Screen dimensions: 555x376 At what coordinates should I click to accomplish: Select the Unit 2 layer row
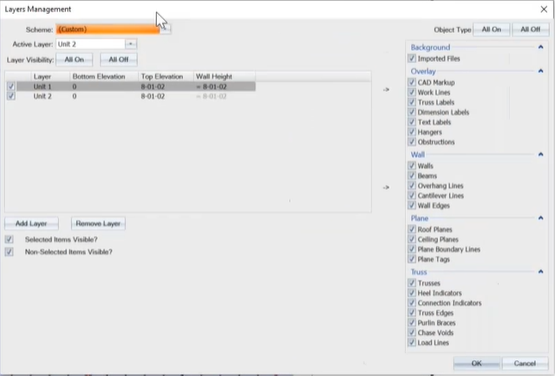click(136, 96)
